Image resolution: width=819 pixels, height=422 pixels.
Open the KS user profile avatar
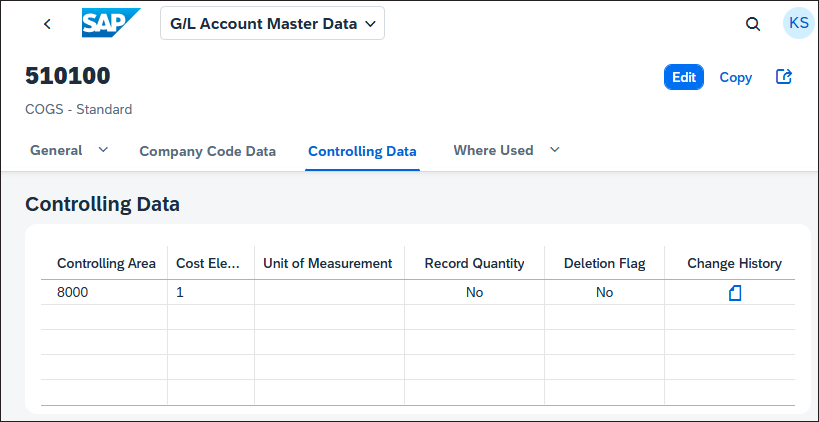pos(798,24)
